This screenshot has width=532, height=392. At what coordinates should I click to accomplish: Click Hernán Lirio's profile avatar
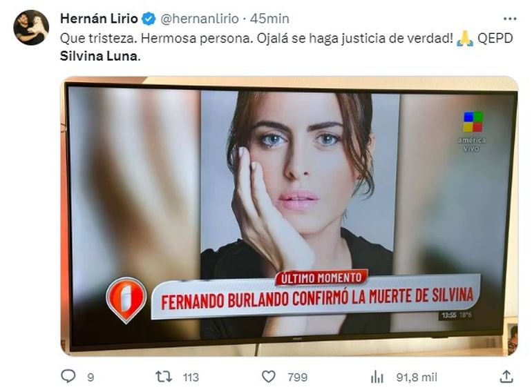click(31, 28)
